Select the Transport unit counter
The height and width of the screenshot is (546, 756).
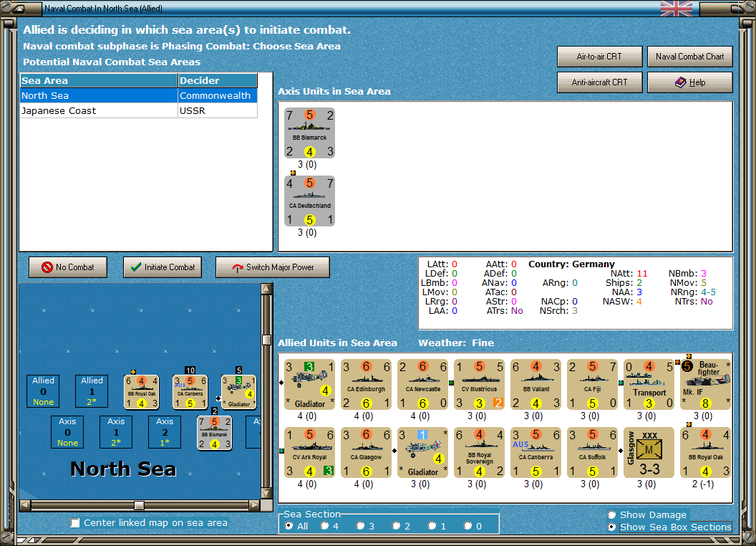[649, 384]
